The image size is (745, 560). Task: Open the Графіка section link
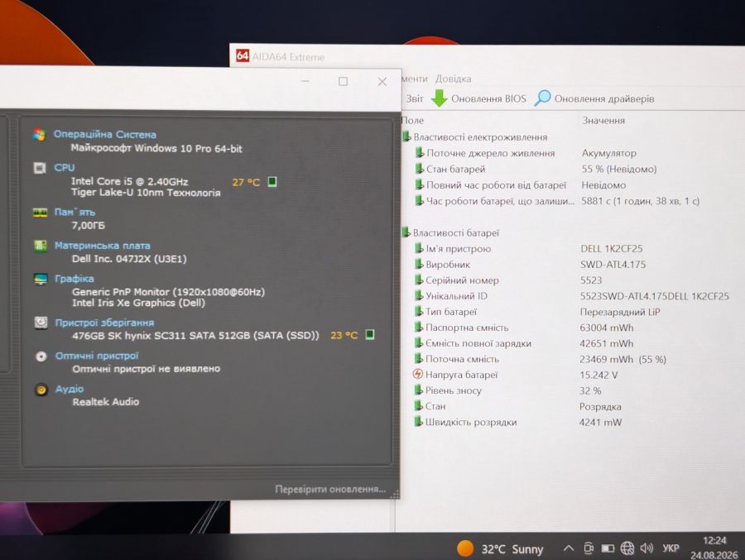[74, 278]
